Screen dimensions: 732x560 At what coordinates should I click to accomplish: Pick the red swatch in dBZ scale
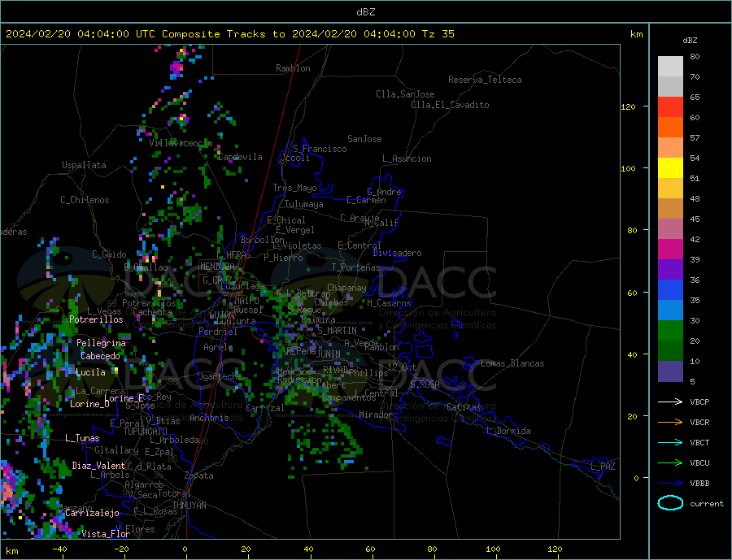click(670, 106)
